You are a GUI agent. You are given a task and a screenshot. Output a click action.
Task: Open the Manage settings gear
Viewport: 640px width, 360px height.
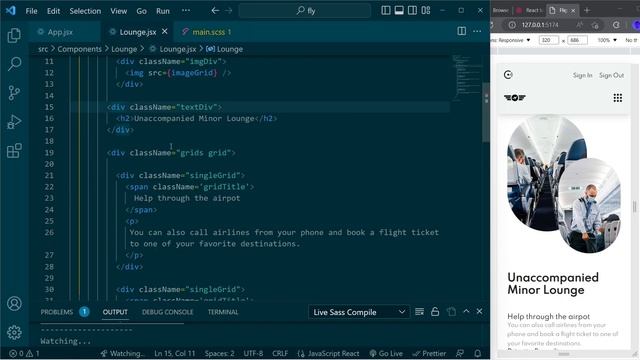[x=14, y=332]
